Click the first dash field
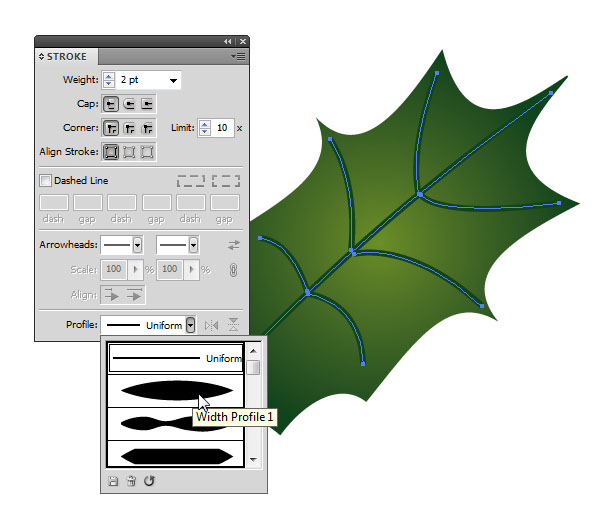The image size is (600, 521). click(x=54, y=202)
